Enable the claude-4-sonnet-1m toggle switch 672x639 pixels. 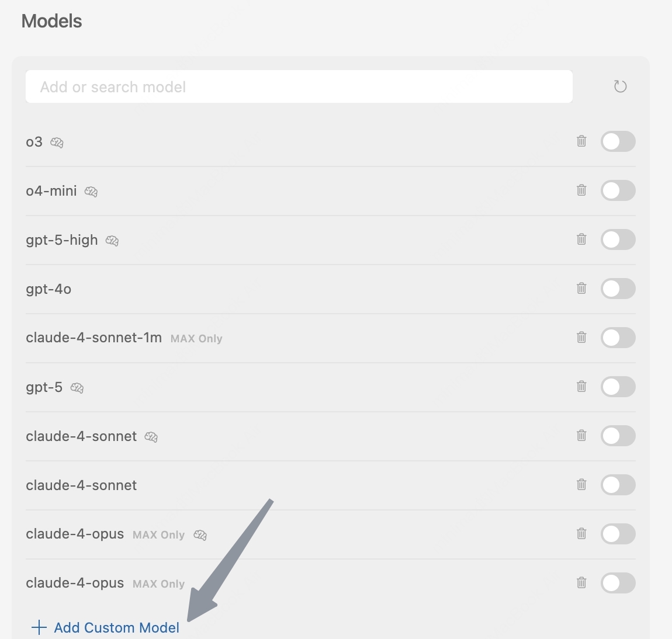pos(618,338)
